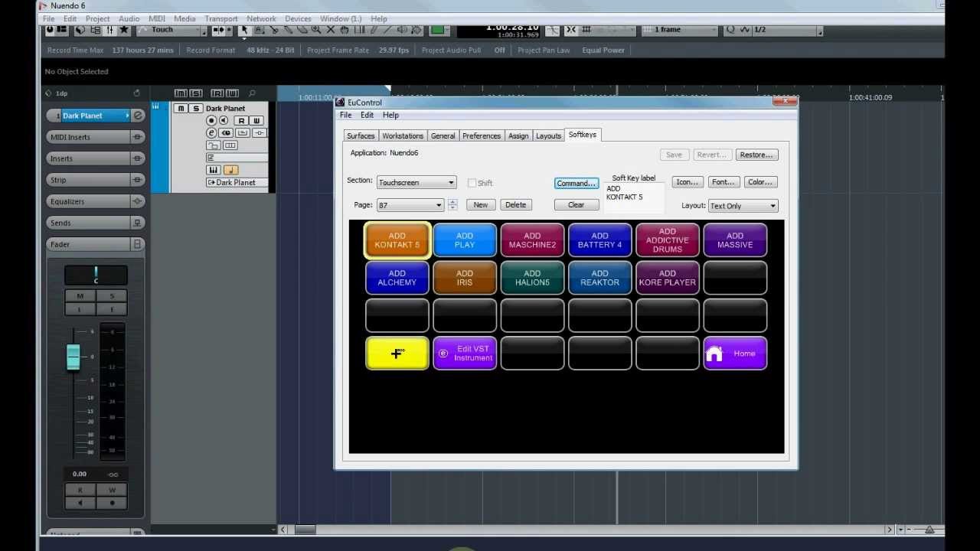Click the Clear button
The image size is (980, 551).
click(x=577, y=205)
